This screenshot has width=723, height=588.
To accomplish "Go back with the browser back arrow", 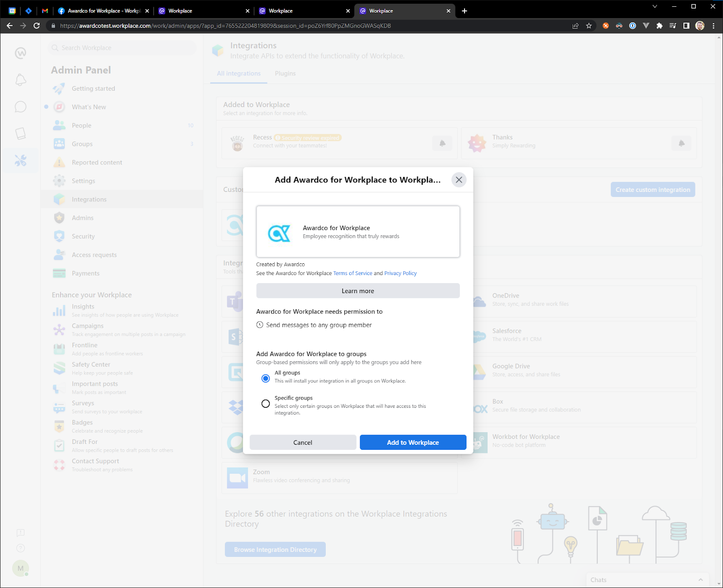I will [9, 26].
